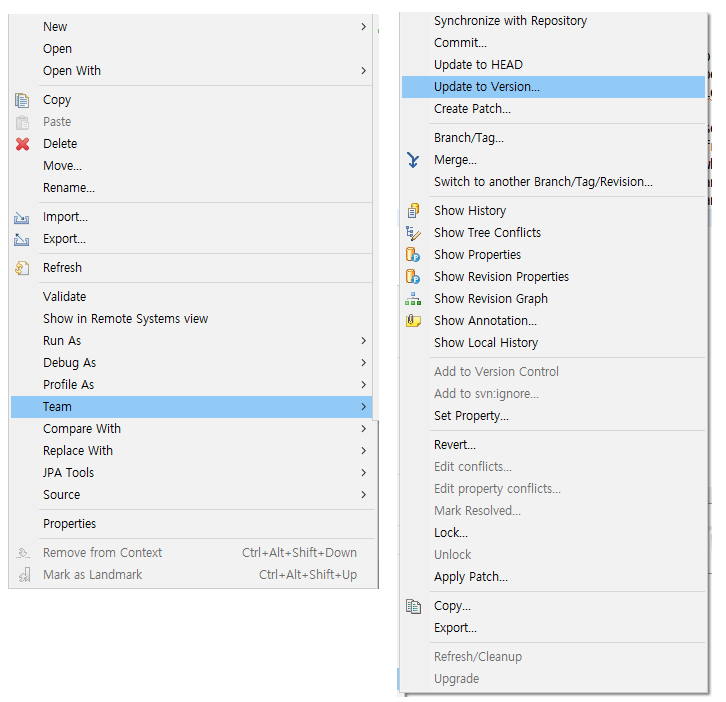Click the Import icon

pyautogui.click(x=21, y=217)
